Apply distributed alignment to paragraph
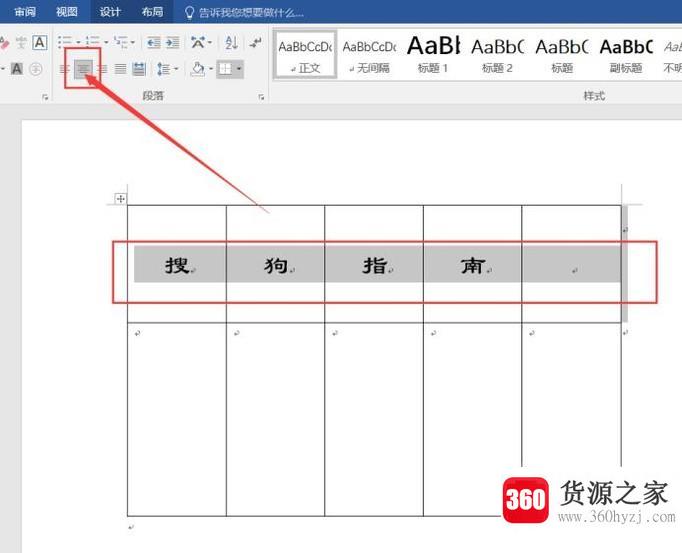Viewport: 682px width, 553px height. coord(139,69)
